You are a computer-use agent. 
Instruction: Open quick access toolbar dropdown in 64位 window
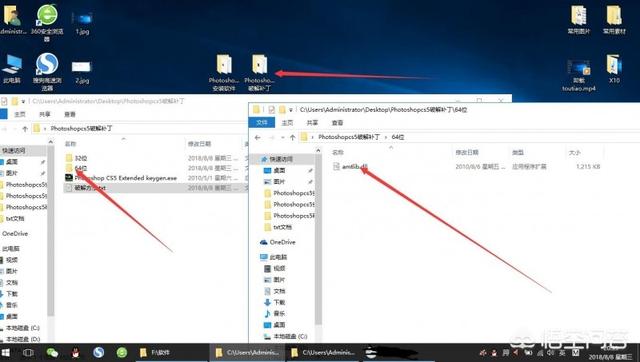(291, 110)
